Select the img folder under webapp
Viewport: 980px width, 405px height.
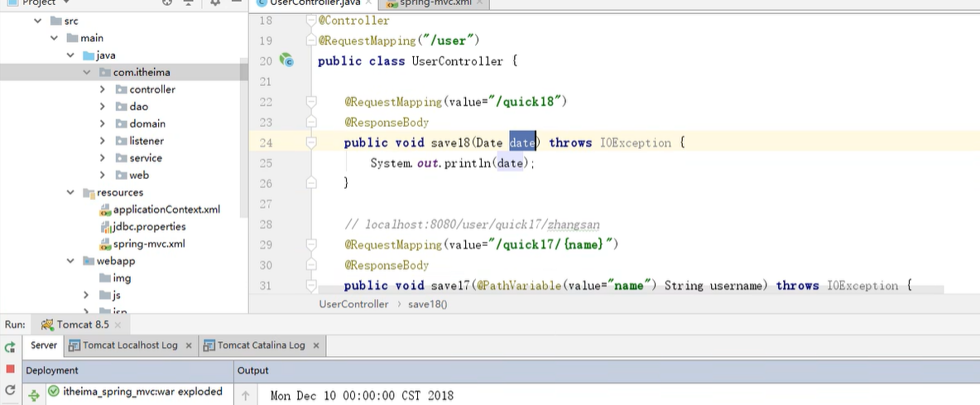122,278
